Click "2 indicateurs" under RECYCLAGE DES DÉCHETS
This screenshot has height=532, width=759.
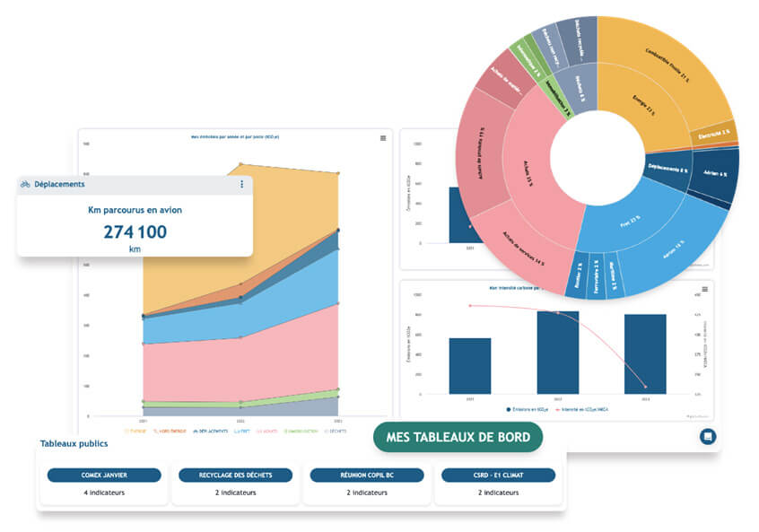[236, 493]
